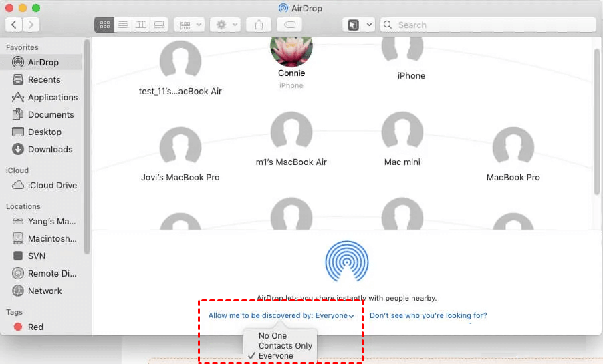The image size is (603, 364).
Task: Focus the Search field
Action: pos(488,25)
